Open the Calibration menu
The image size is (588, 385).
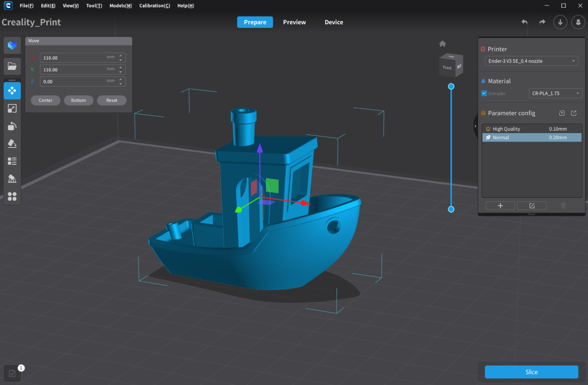click(154, 6)
